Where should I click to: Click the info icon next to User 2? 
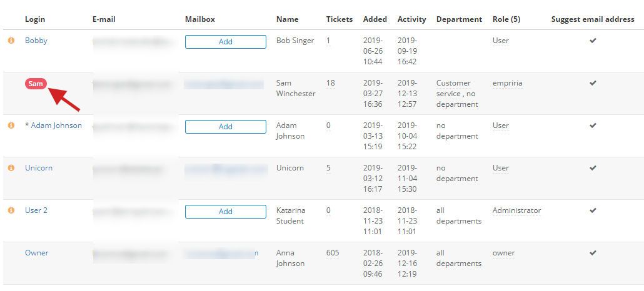[11, 210]
